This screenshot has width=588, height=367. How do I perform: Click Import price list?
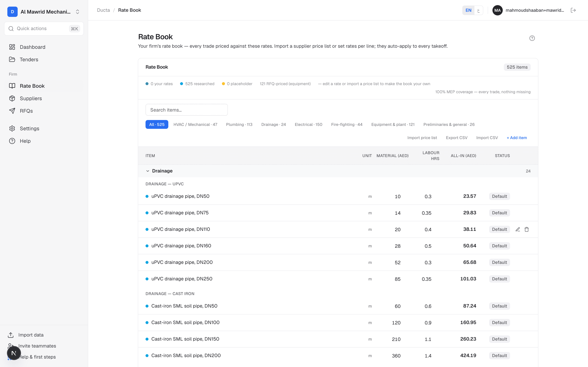(x=422, y=138)
